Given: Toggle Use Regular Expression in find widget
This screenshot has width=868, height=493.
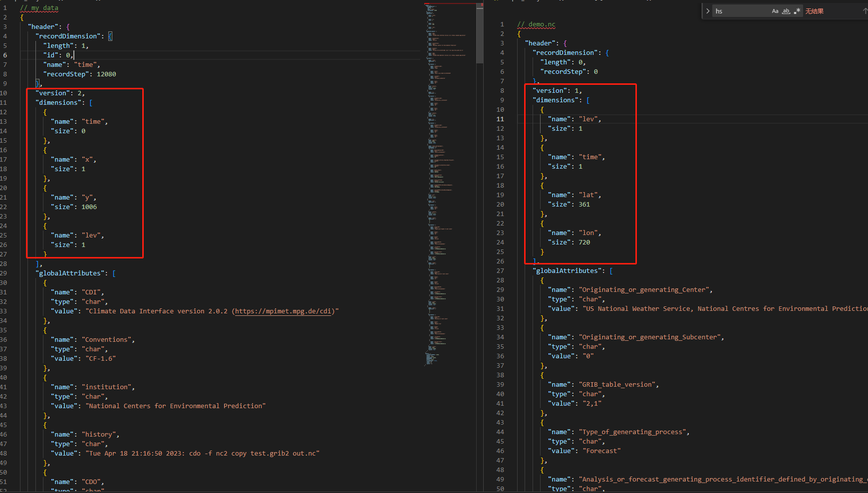Looking at the screenshot, I should click(x=797, y=11).
